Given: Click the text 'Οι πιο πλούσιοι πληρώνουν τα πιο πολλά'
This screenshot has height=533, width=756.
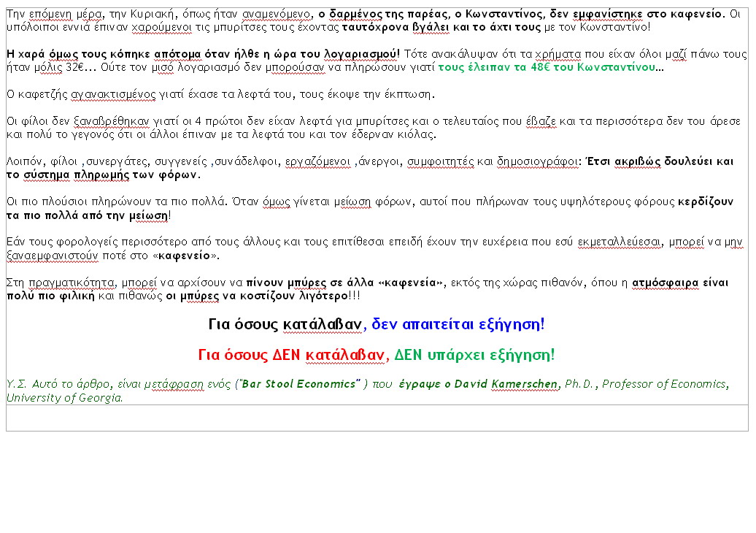Looking at the screenshot, I should click(x=115, y=202).
